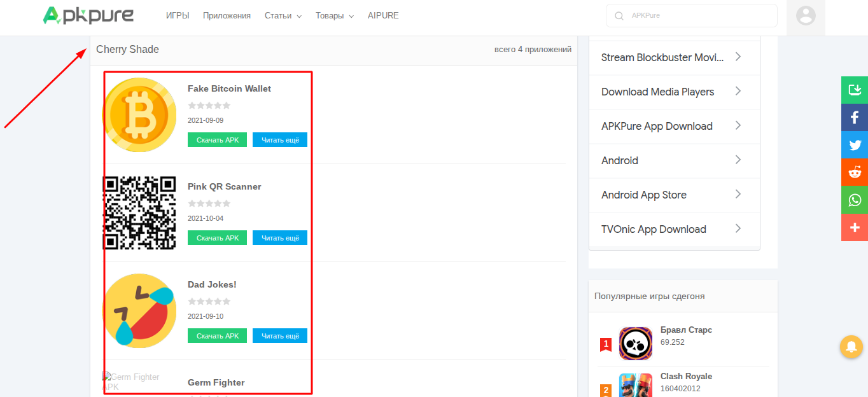The width and height of the screenshot is (868, 397).
Task: Open the Dad Jokes! emoji icon
Action: pos(139,310)
